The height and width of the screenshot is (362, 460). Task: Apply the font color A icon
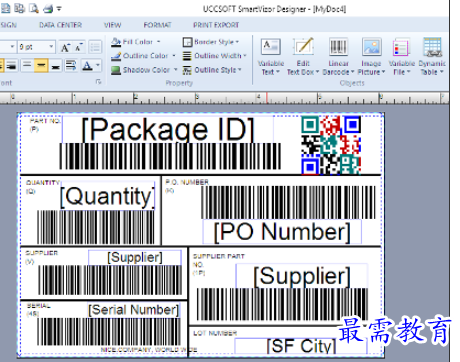tap(87, 65)
